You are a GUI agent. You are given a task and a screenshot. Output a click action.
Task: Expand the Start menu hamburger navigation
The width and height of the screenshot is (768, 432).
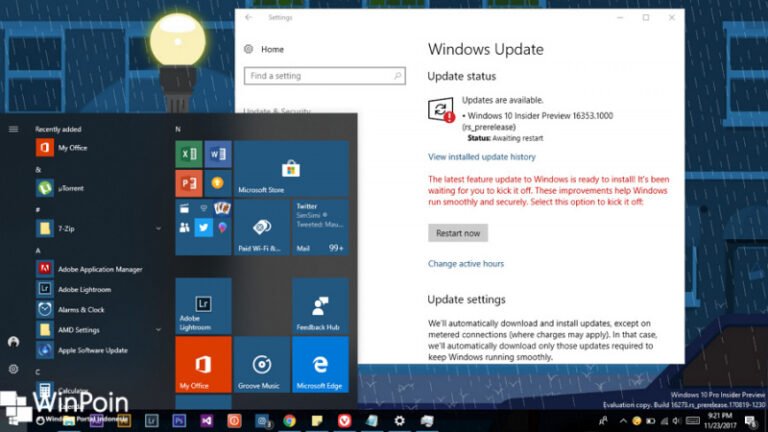click(14, 129)
